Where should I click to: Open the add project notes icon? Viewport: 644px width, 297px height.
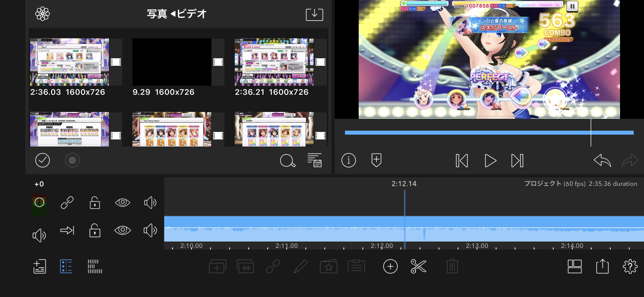pos(40,266)
